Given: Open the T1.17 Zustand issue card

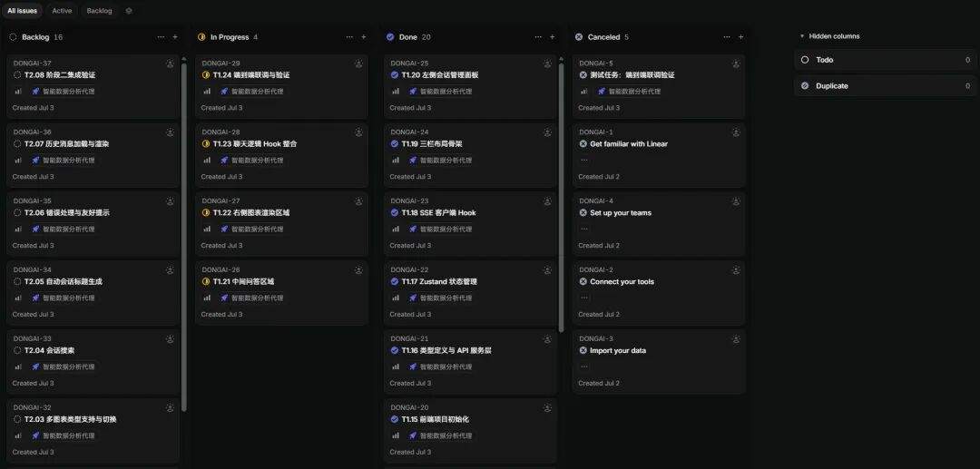Looking at the screenshot, I should click(470, 292).
